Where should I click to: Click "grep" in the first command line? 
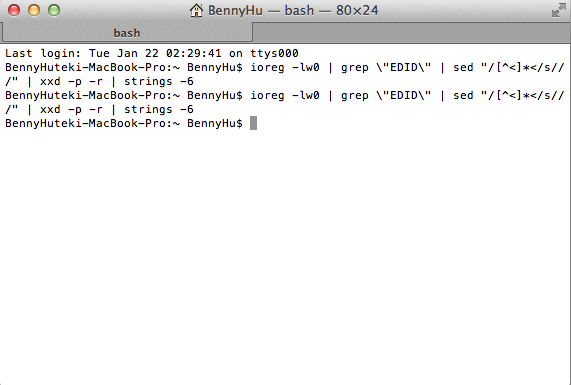tap(355, 68)
